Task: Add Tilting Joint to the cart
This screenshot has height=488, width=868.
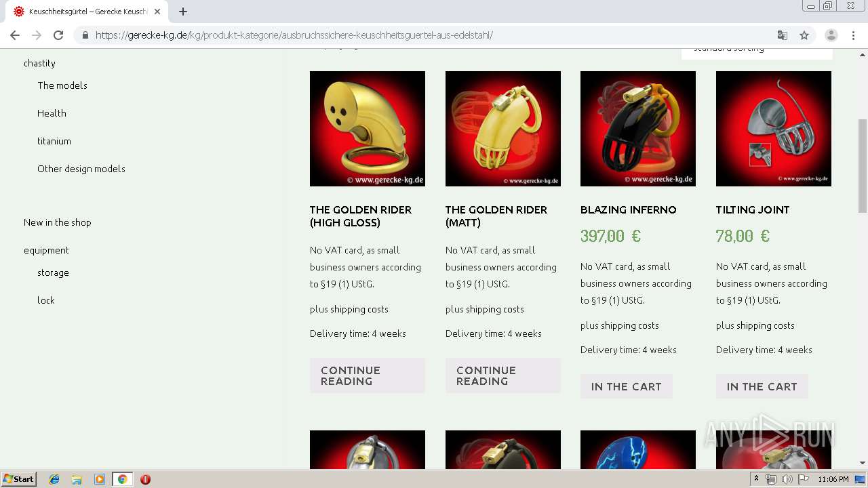Action: coord(762,386)
